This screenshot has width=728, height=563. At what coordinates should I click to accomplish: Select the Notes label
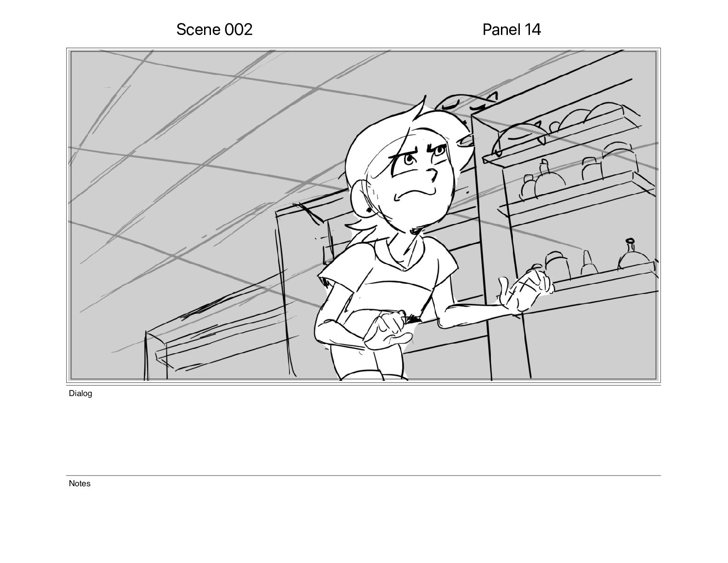coord(80,483)
